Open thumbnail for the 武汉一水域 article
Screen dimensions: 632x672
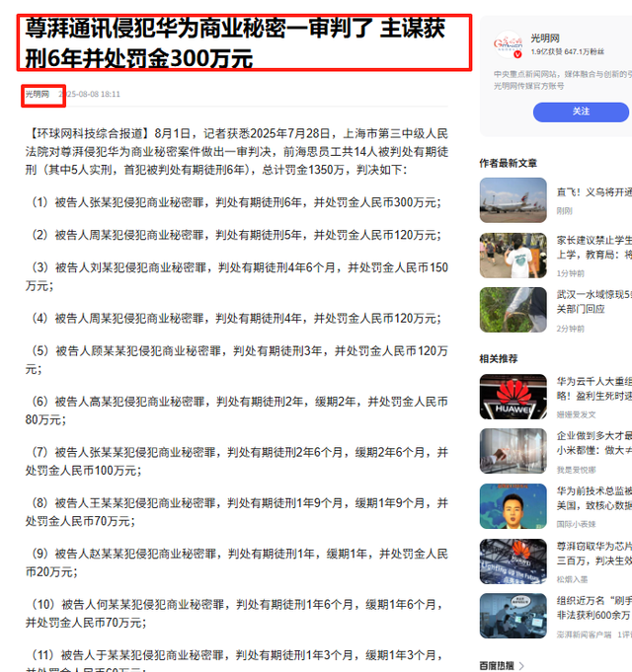pyautogui.click(x=513, y=310)
